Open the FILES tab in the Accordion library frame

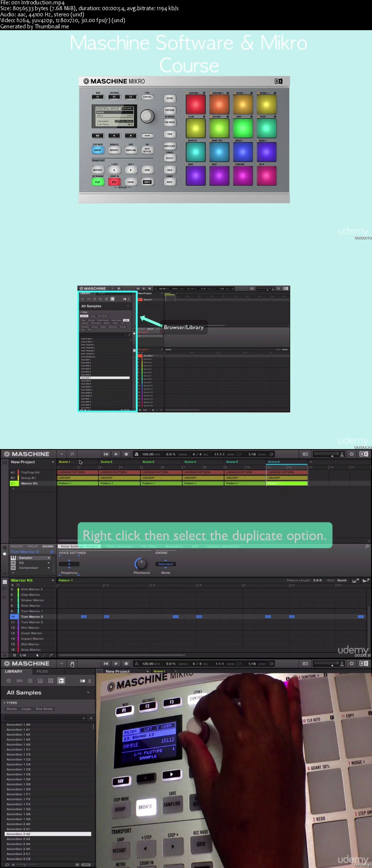[x=42, y=672]
